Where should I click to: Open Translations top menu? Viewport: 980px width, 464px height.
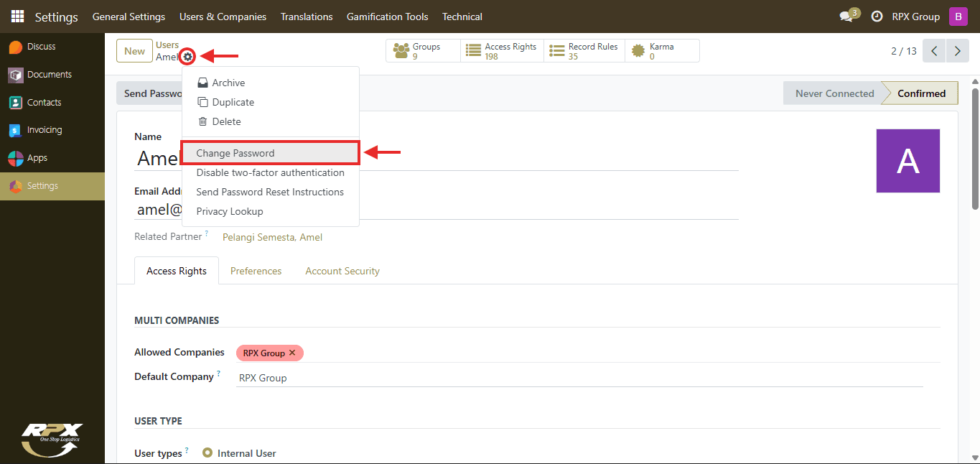pyautogui.click(x=307, y=17)
